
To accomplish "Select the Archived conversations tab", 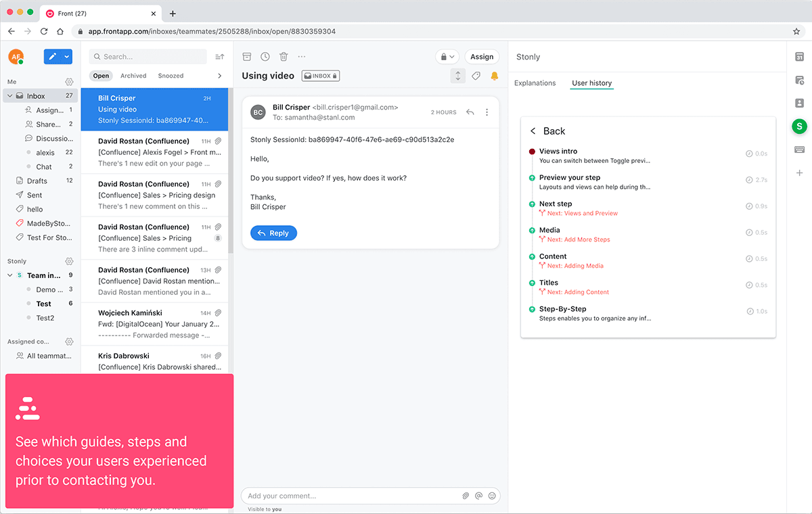I will (x=133, y=76).
